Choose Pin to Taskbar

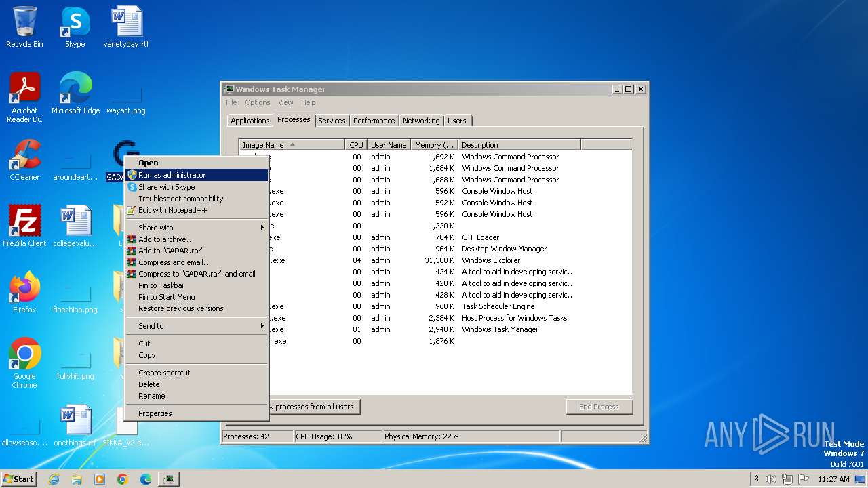[197, 285]
